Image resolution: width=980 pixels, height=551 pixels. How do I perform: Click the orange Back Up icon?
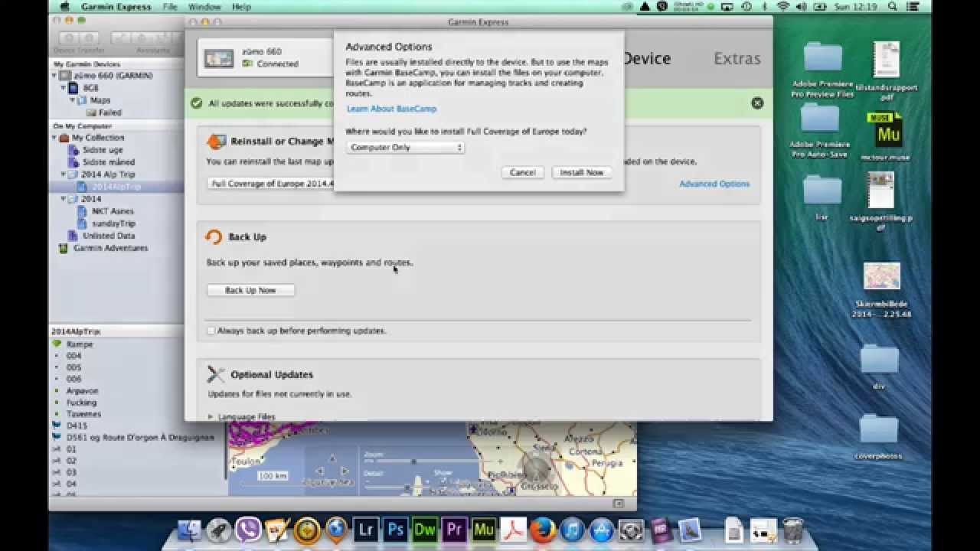click(x=214, y=237)
